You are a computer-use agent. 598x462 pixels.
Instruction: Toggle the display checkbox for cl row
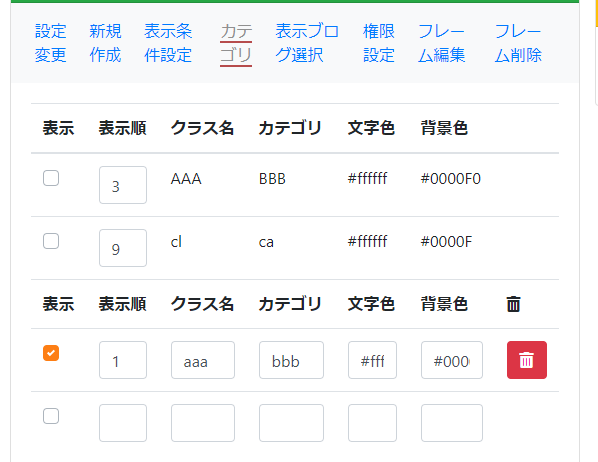click(51, 241)
